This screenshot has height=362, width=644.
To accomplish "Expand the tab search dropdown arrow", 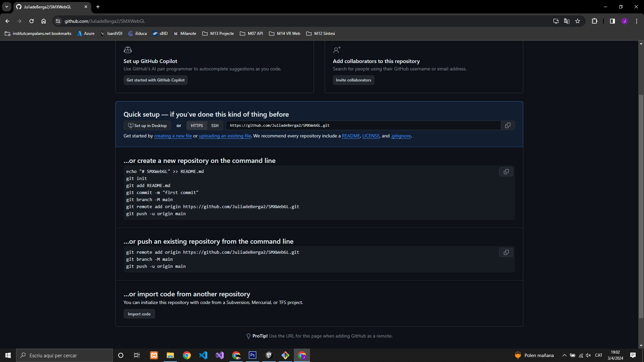I will click(x=6, y=7).
